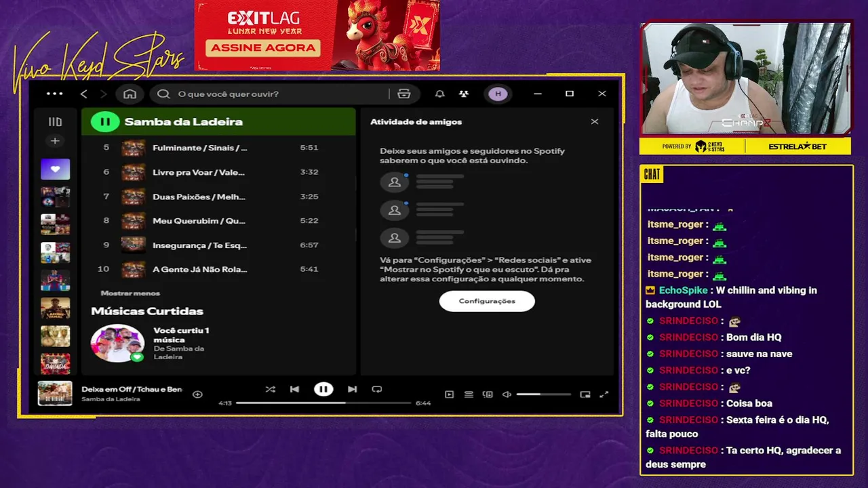
Task: Pause playback in the player bar
Action: click(323, 389)
